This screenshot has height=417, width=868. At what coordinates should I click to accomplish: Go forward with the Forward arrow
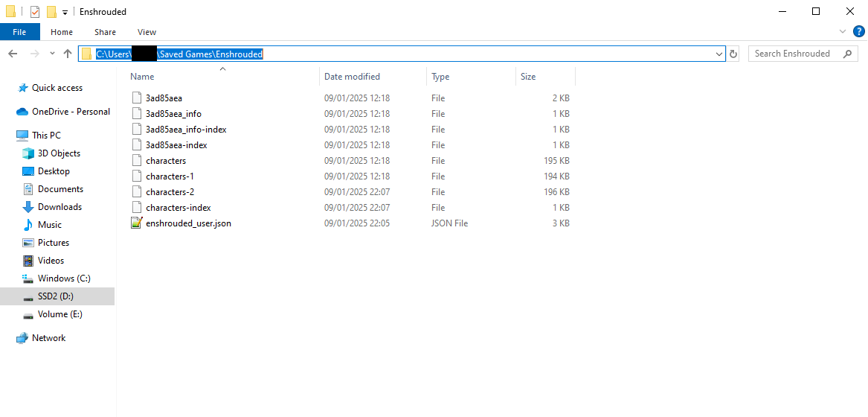click(x=34, y=54)
